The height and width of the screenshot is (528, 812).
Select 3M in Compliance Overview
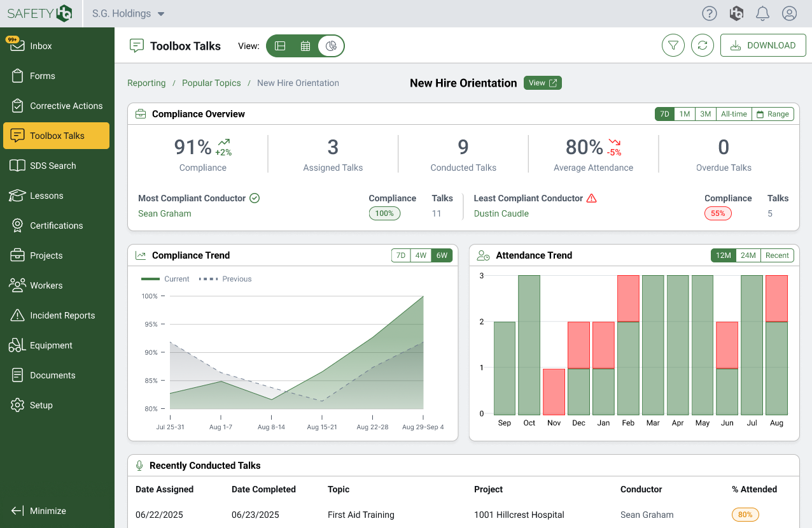point(705,114)
